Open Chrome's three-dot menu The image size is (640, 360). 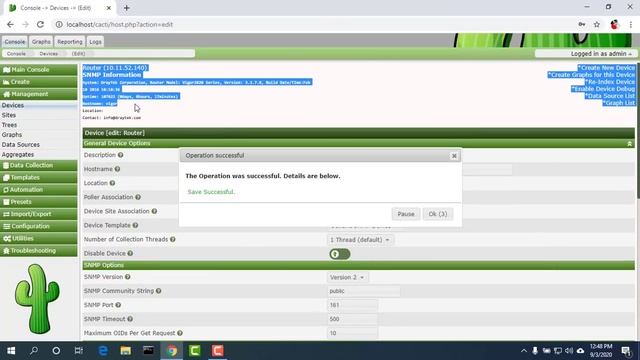tap(631, 24)
